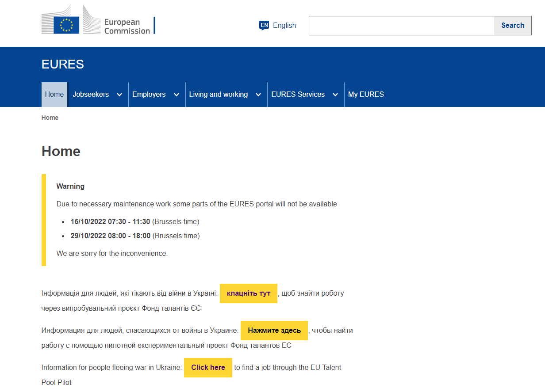Click the 'Due to necessary maintenance work' sentence
The width and height of the screenshot is (545, 392).
point(196,204)
